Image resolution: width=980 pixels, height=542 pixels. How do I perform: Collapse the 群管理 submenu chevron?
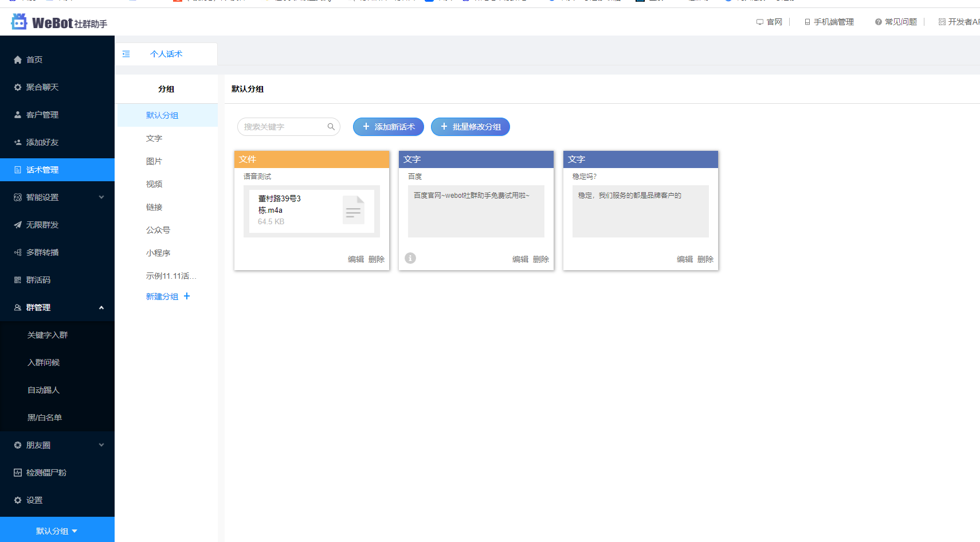pyautogui.click(x=101, y=307)
